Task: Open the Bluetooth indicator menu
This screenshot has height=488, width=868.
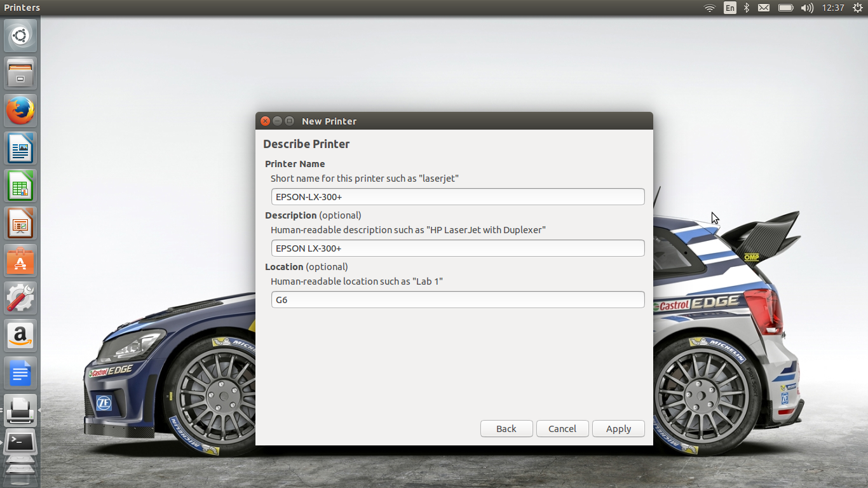Action: pyautogui.click(x=747, y=8)
